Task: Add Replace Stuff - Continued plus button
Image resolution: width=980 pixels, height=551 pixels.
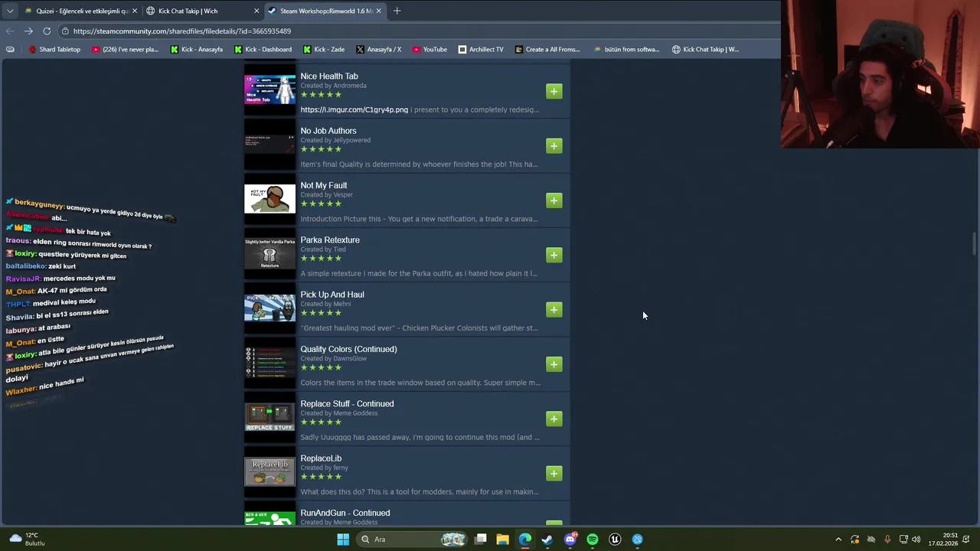Action: (554, 419)
